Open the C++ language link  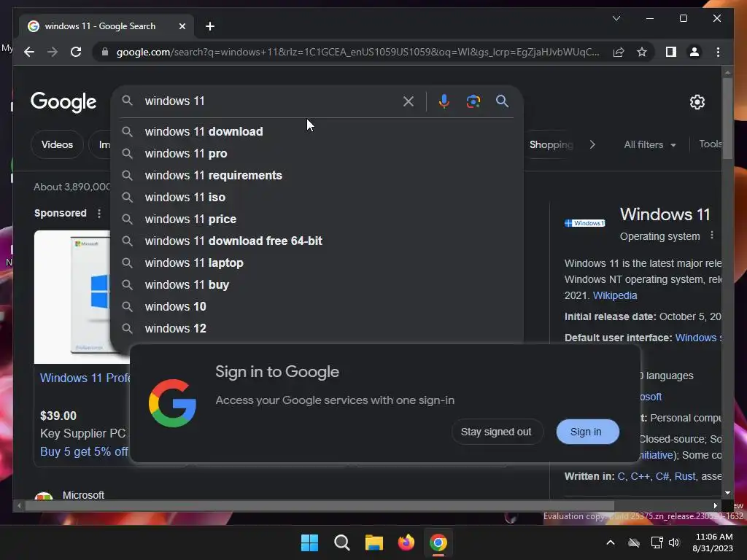point(640,476)
